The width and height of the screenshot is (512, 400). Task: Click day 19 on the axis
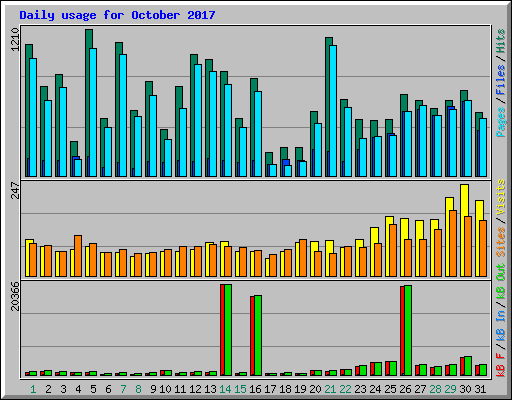click(300, 389)
